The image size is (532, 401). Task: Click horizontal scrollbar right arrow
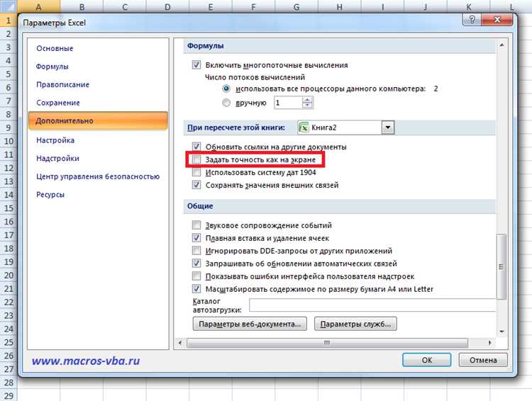coord(489,343)
